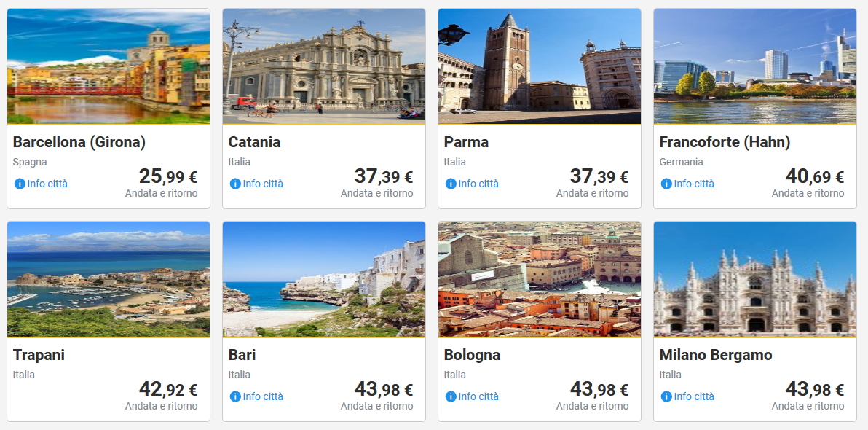This screenshot has height=430, width=868.
Task: Click the Parma destination name
Action: (x=466, y=142)
